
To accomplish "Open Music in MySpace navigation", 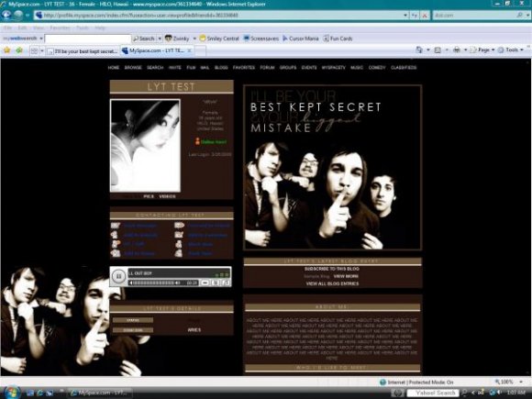I will 357,68.
